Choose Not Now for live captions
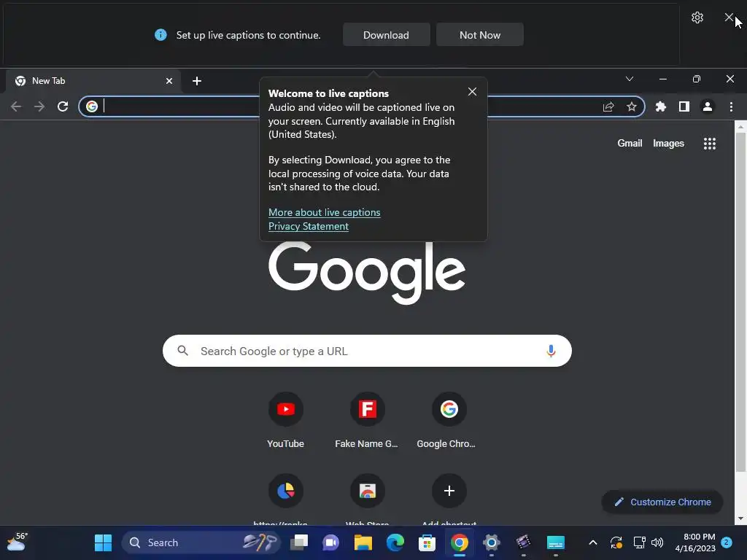The width and height of the screenshot is (747, 560). point(480,35)
